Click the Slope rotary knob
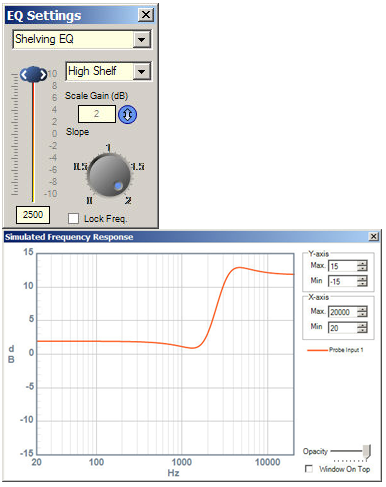This screenshot has width=386, height=487. tap(109, 175)
